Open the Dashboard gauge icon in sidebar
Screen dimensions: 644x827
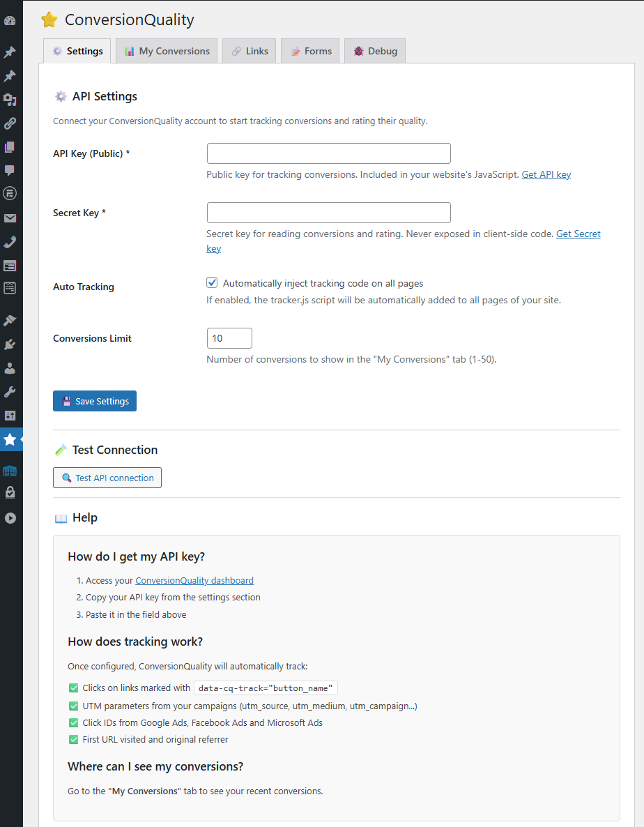tap(10, 21)
